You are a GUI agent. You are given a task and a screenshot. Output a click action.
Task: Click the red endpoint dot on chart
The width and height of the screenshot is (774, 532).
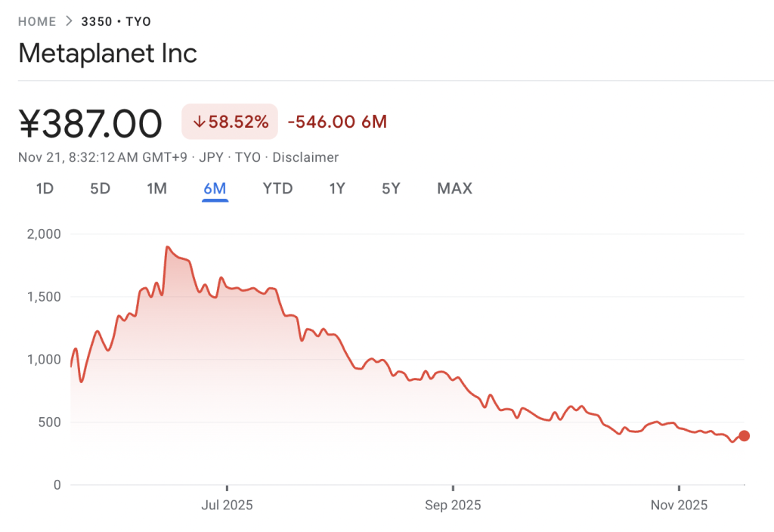pos(745,435)
